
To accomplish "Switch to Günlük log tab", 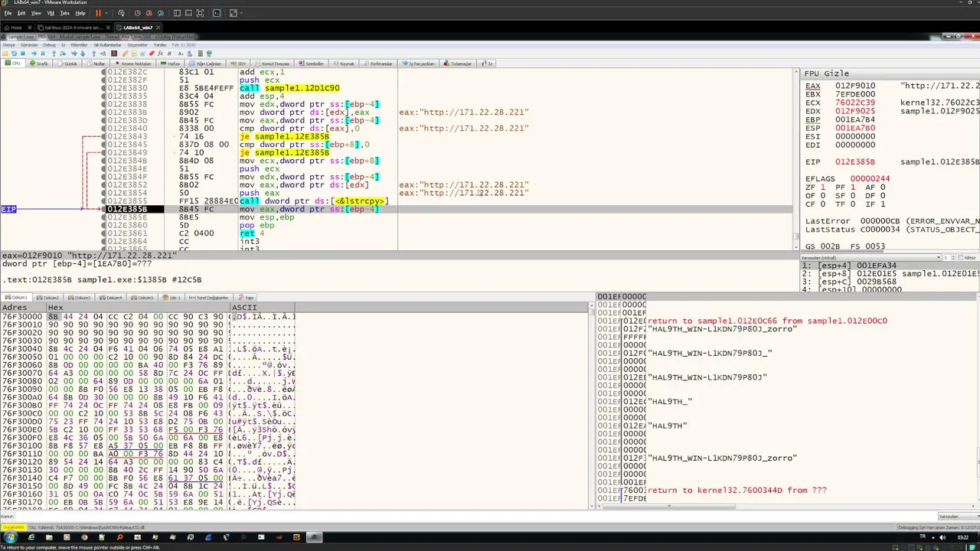I will 67,64.
